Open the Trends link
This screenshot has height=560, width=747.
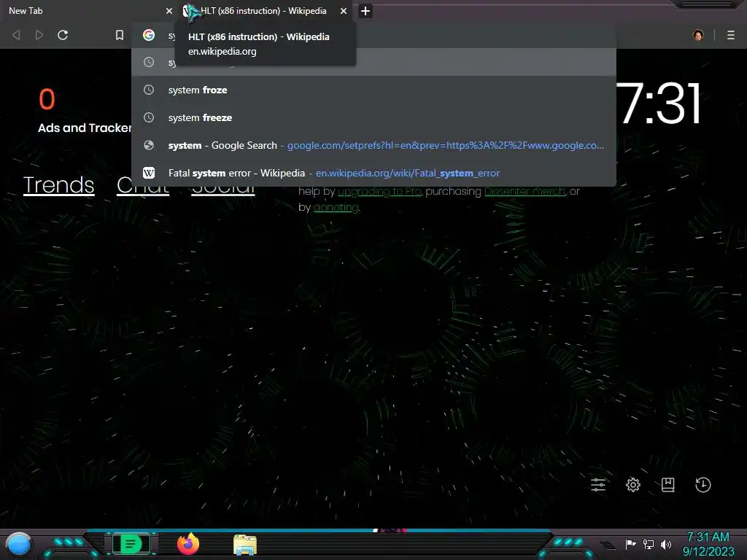[58, 184]
